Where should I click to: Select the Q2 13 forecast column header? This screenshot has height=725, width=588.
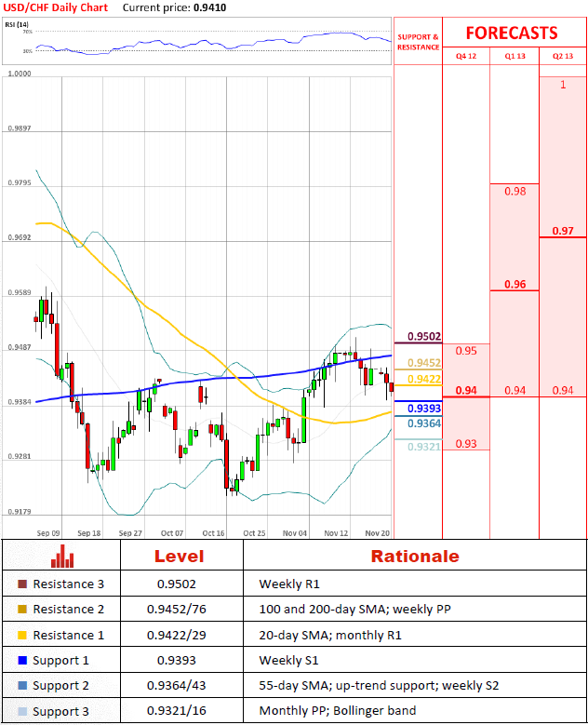tap(562, 56)
